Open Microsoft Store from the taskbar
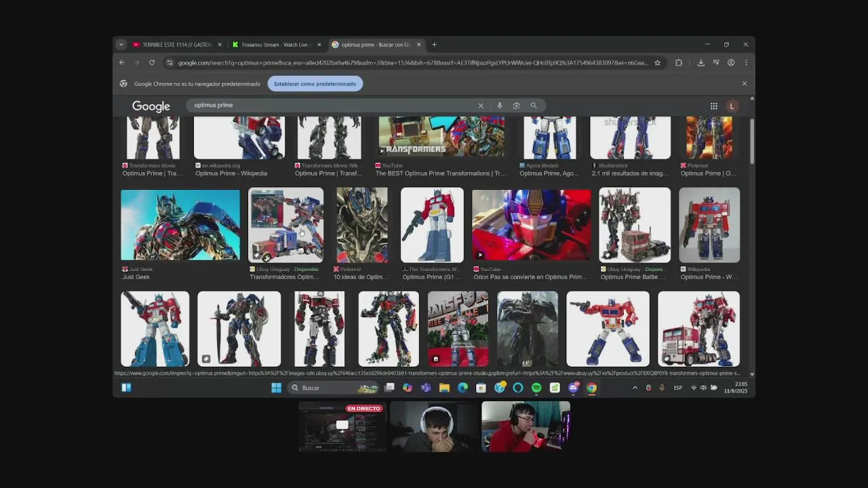The width and height of the screenshot is (868, 488). (481, 388)
